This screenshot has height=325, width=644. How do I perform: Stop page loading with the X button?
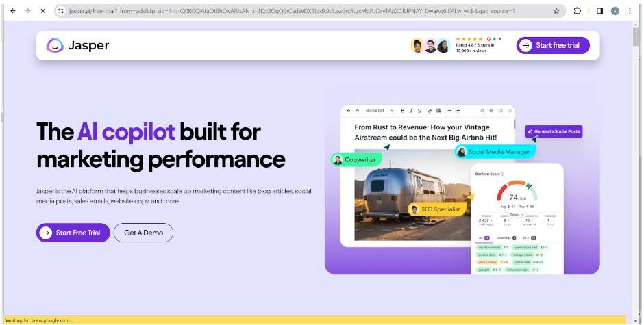(x=42, y=11)
